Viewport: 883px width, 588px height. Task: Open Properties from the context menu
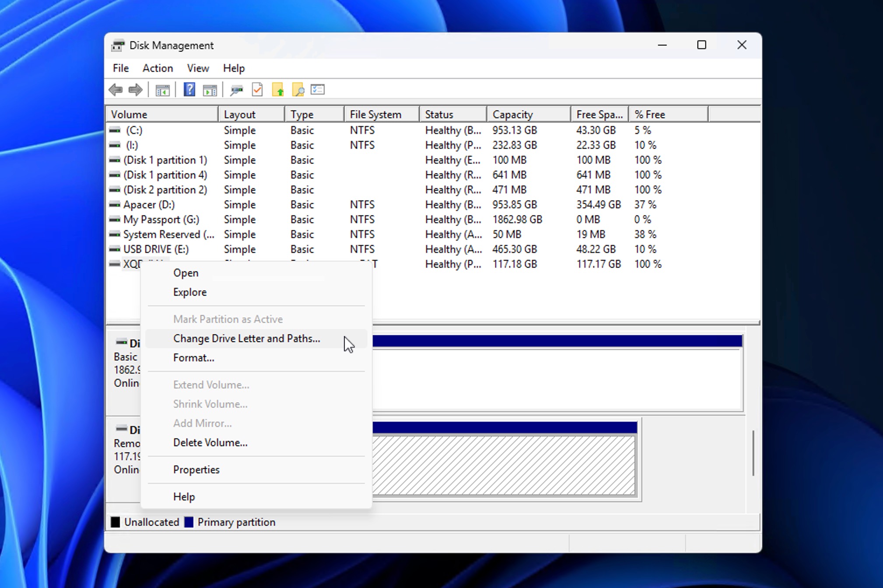point(196,470)
